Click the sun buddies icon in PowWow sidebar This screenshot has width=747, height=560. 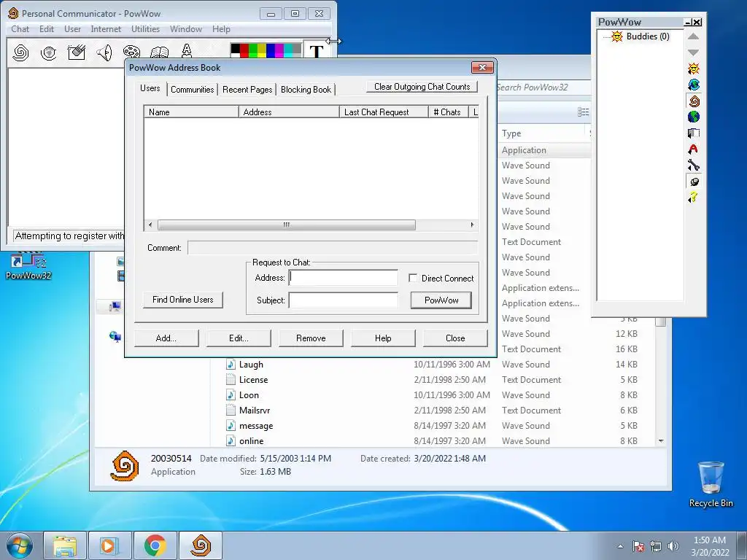pos(694,69)
